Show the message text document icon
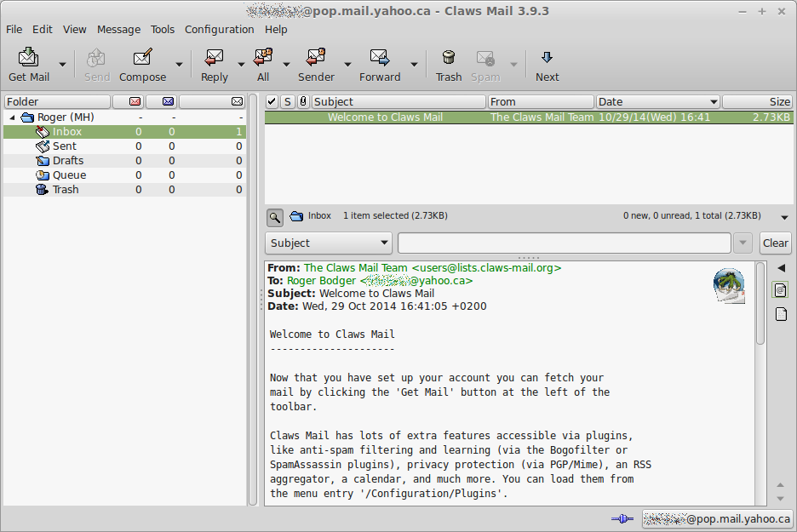The width and height of the screenshot is (797, 532). 781,314
